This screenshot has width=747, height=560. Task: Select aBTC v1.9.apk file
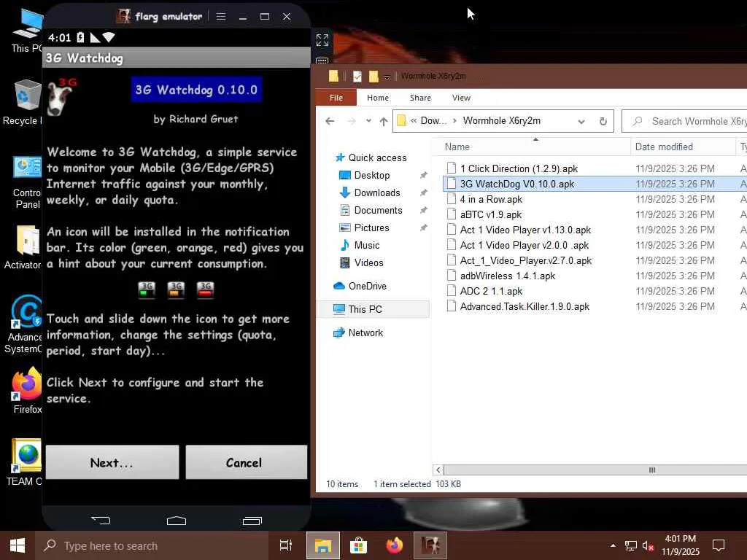click(x=490, y=214)
